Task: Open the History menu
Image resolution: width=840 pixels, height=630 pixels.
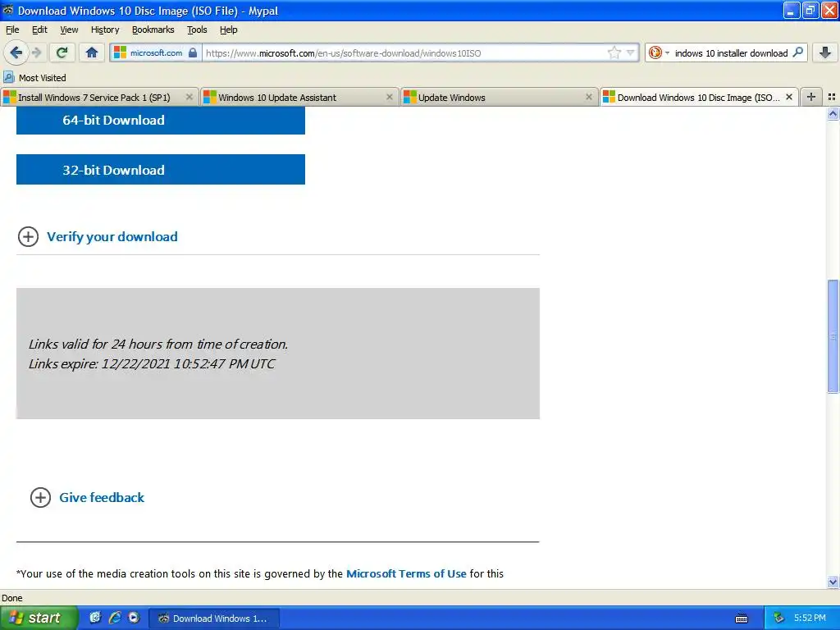Action: point(105,30)
